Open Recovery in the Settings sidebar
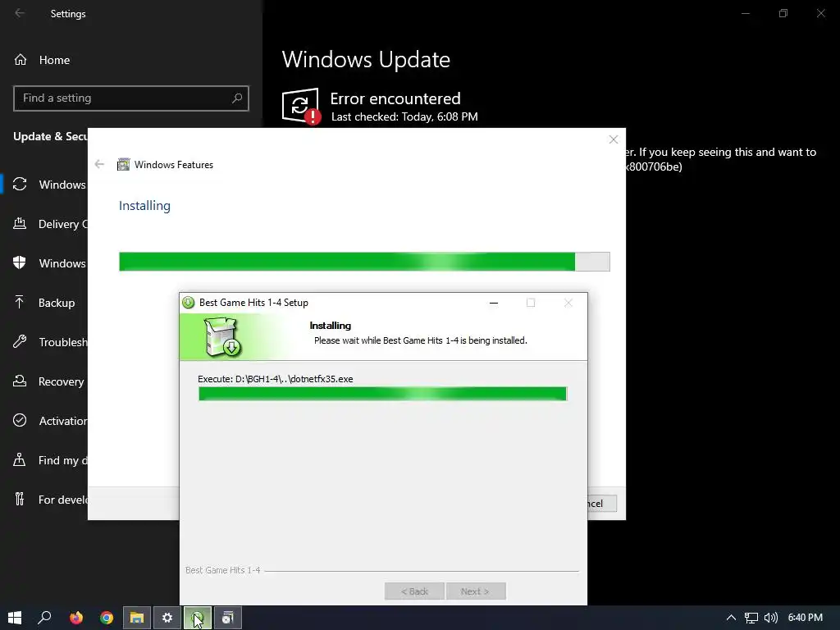This screenshot has height=630, width=840. 48,381
